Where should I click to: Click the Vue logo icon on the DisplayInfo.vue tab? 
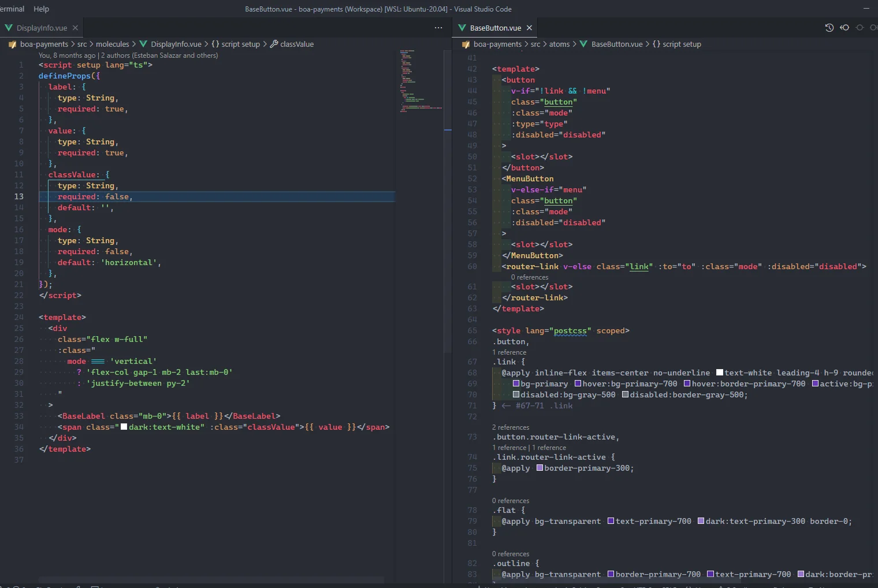point(8,28)
